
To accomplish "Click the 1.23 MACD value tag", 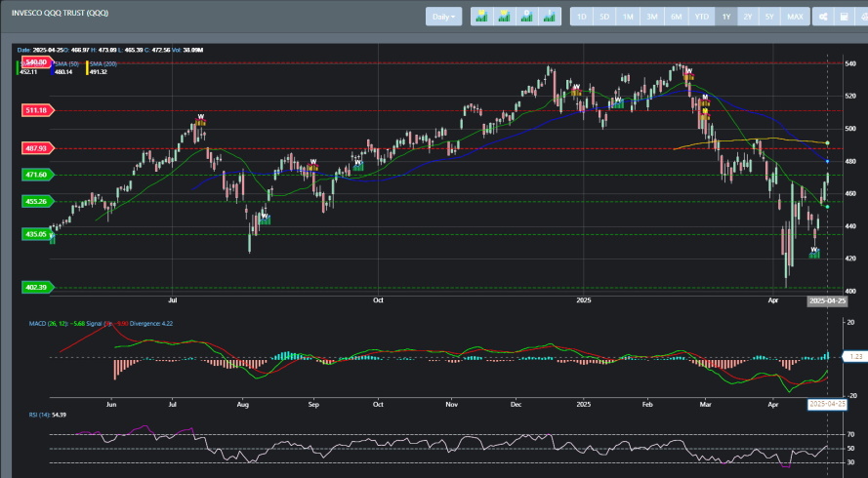I will pos(854,357).
